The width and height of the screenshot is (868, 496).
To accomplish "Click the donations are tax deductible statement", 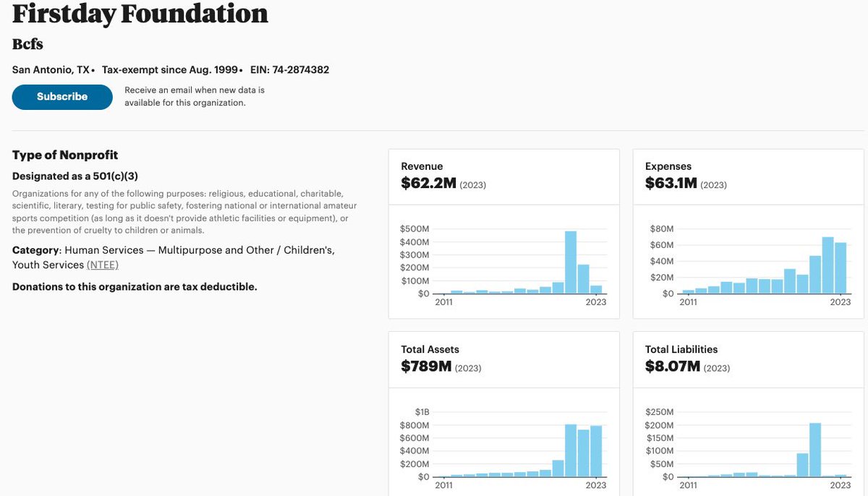I will [x=135, y=287].
